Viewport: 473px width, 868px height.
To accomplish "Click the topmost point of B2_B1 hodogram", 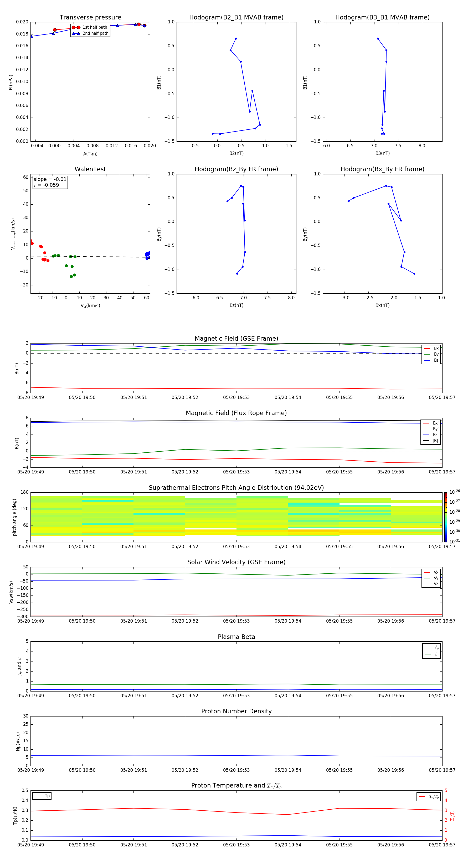I will click(x=236, y=38).
